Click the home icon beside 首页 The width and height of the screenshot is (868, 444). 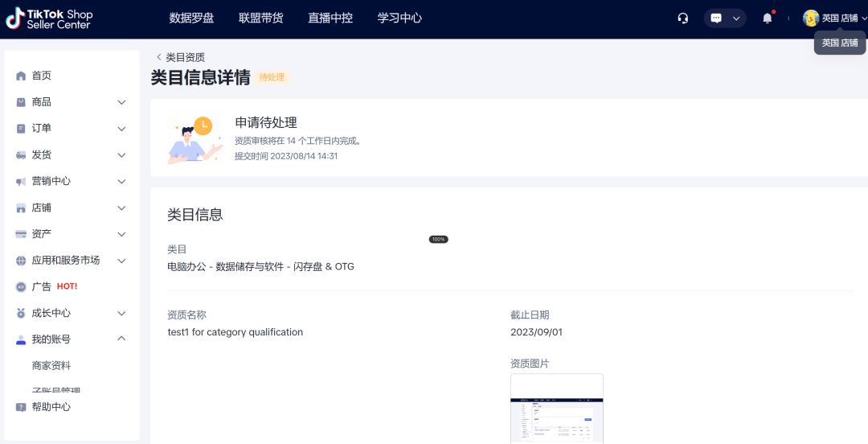point(21,76)
